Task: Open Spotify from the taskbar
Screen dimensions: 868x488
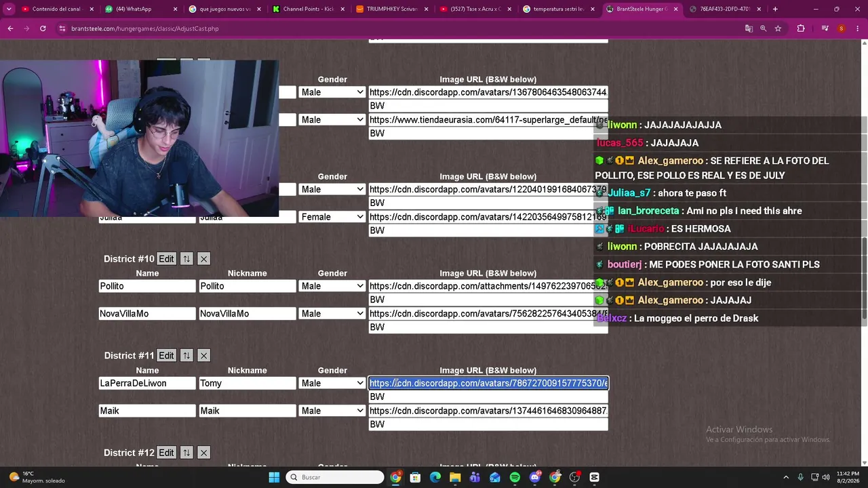Action: point(515,477)
